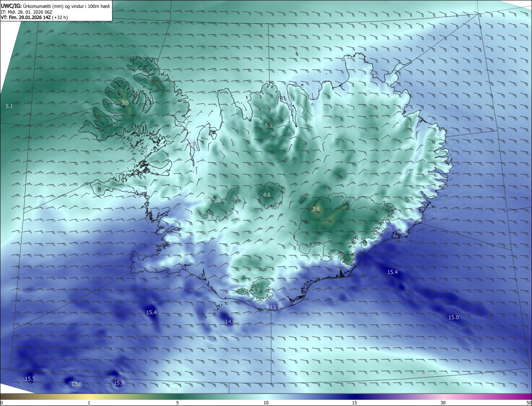The image size is (532, 406).
Task: Click the 15.5 value label
Action: click(x=30, y=379)
